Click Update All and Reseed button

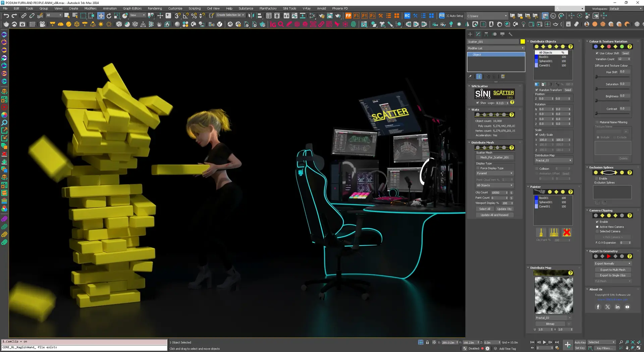[x=494, y=215]
